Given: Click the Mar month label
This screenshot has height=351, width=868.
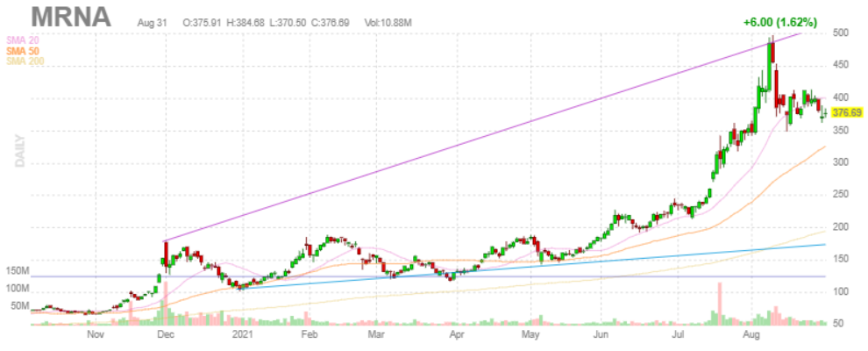Looking at the screenshot, I should 376,335.
